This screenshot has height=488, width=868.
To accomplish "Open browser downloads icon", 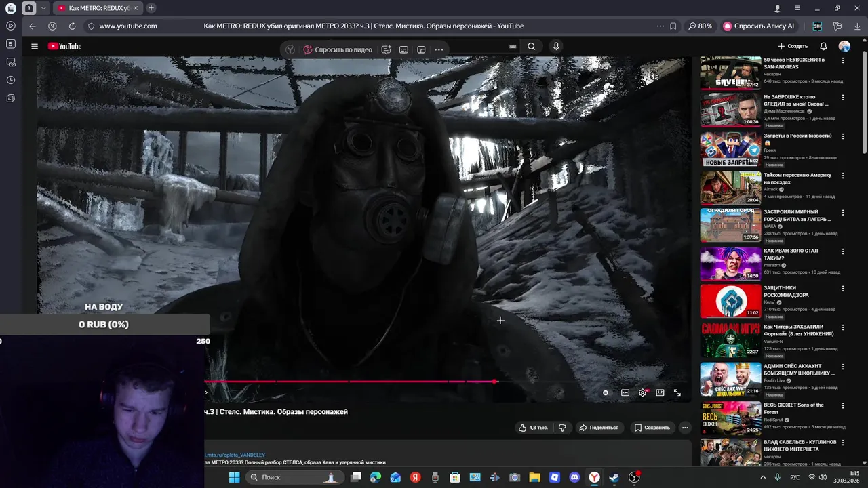I will tap(857, 26).
